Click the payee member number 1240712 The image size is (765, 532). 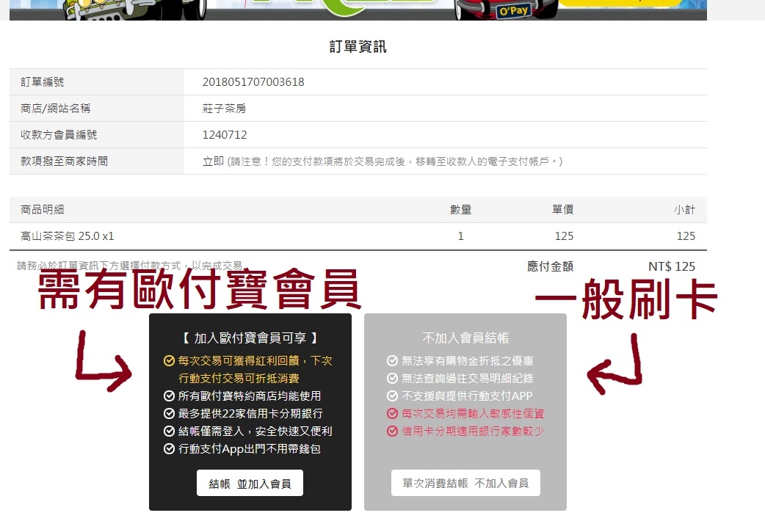(225, 135)
